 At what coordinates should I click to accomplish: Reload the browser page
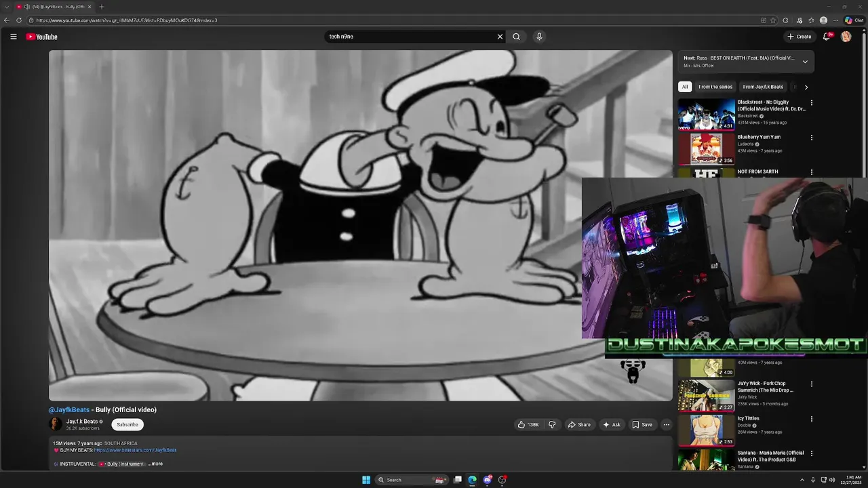pos(19,20)
